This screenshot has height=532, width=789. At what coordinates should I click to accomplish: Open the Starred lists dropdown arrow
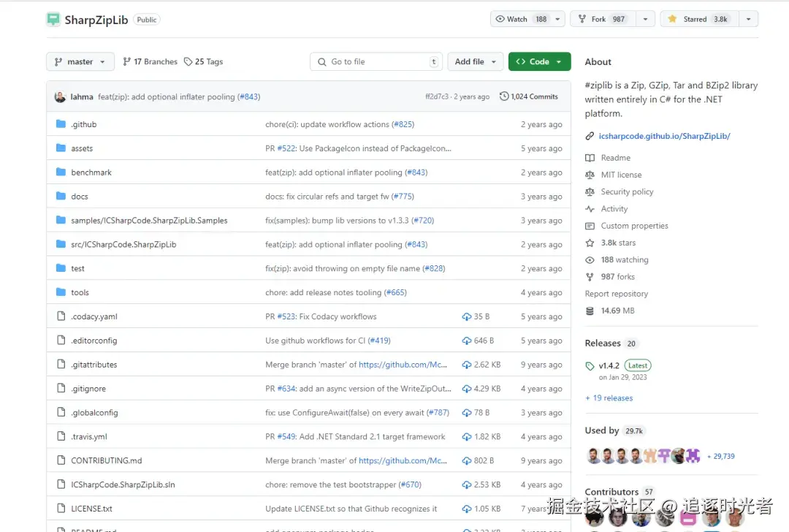pyautogui.click(x=749, y=19)
